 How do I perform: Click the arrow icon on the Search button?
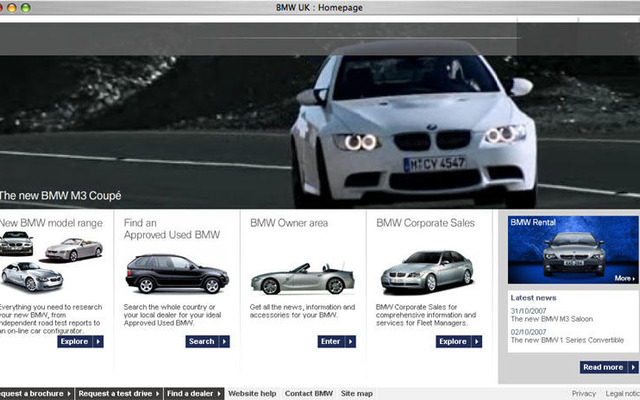click(x=224, y=341)
